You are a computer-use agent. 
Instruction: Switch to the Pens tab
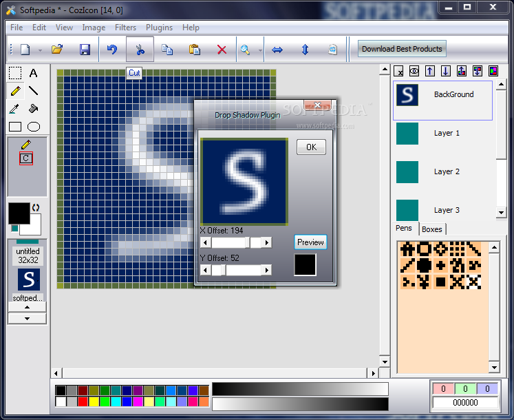coord(404,229)
